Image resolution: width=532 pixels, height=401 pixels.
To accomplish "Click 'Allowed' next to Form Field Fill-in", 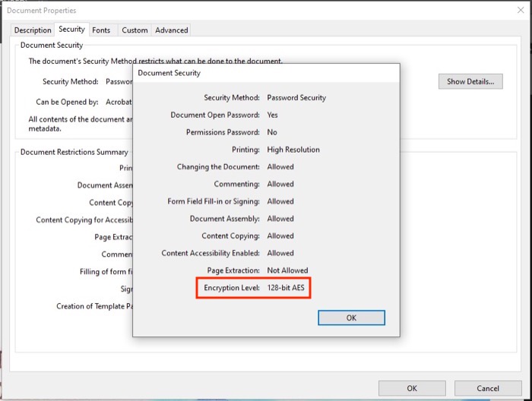I will coord(280,201).
